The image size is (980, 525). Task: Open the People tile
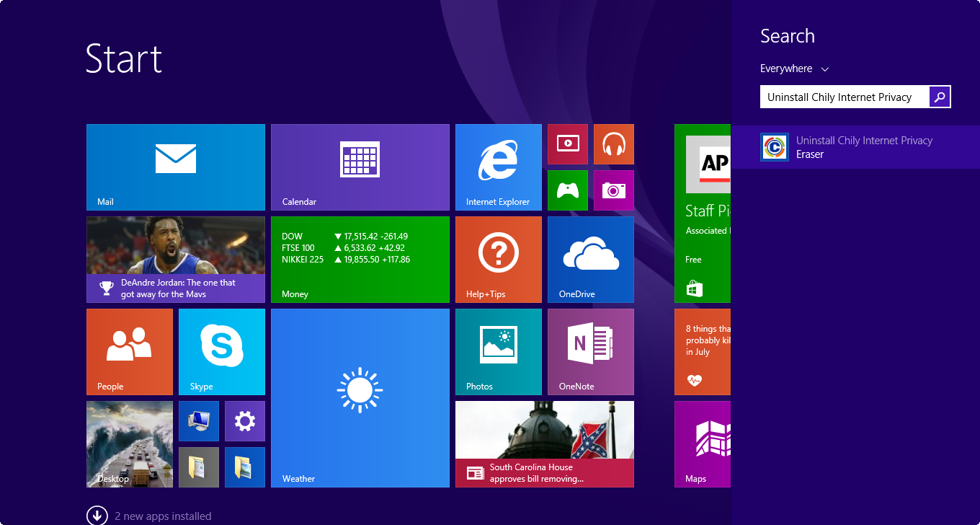point(130,352)
